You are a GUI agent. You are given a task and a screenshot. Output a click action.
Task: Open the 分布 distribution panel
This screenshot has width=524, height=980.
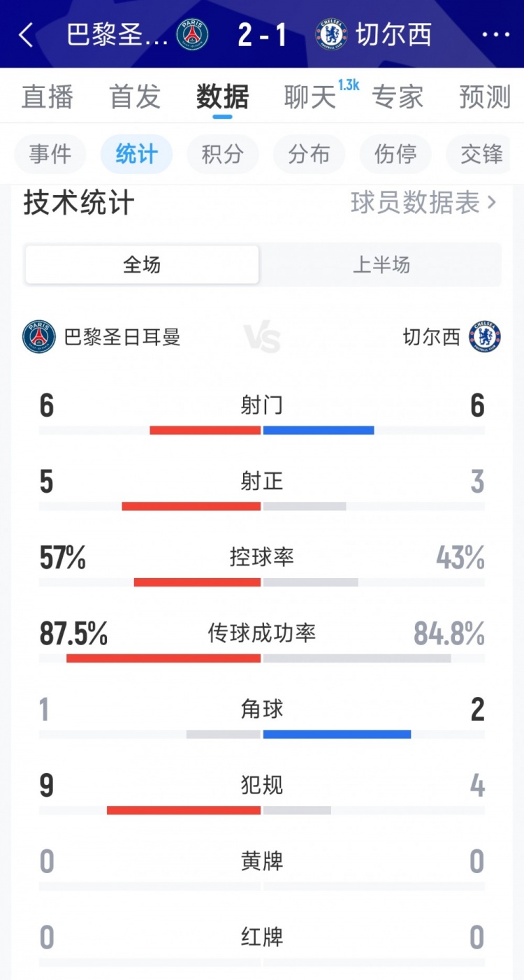309,154
